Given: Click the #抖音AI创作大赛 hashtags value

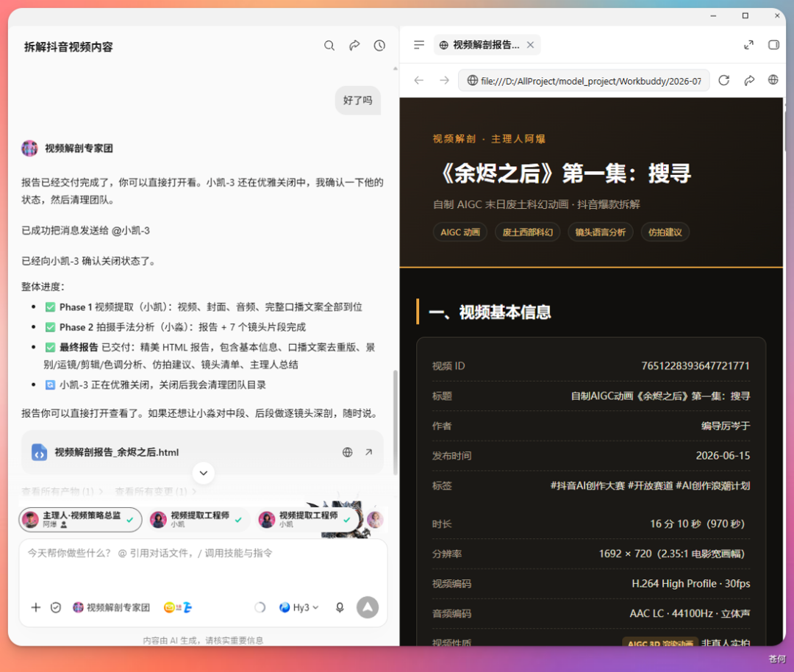Looking at the screenshot, I should point(650,486).
